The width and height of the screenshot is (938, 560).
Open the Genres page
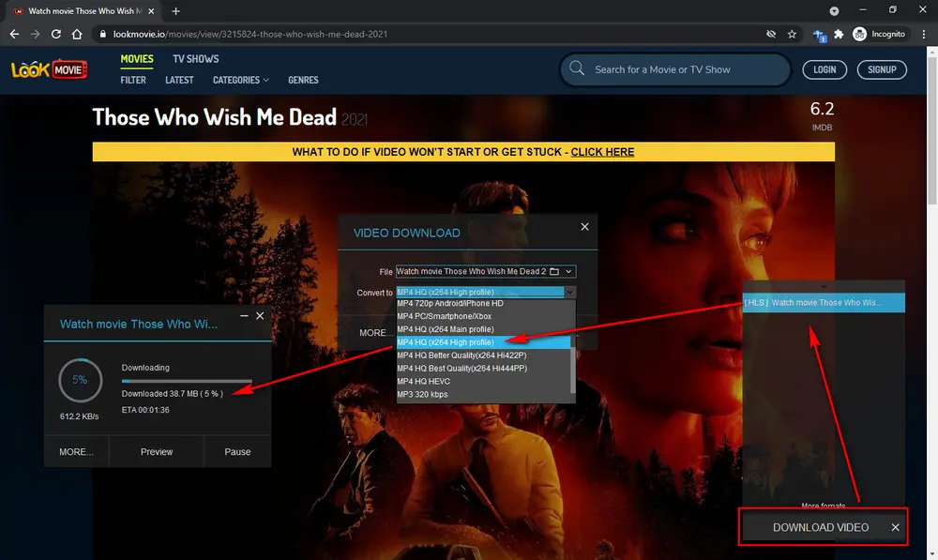(x=303, y=80)
